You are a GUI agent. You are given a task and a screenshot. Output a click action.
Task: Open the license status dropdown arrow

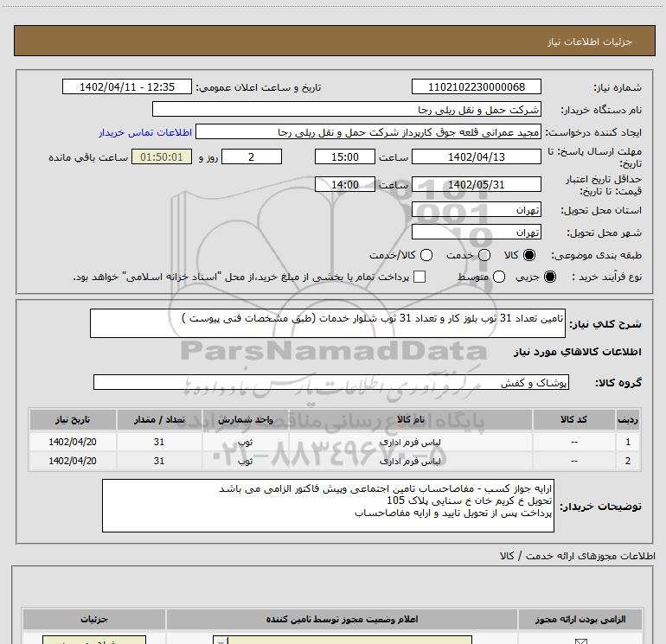pyautogui.click(x=221, y=641)
